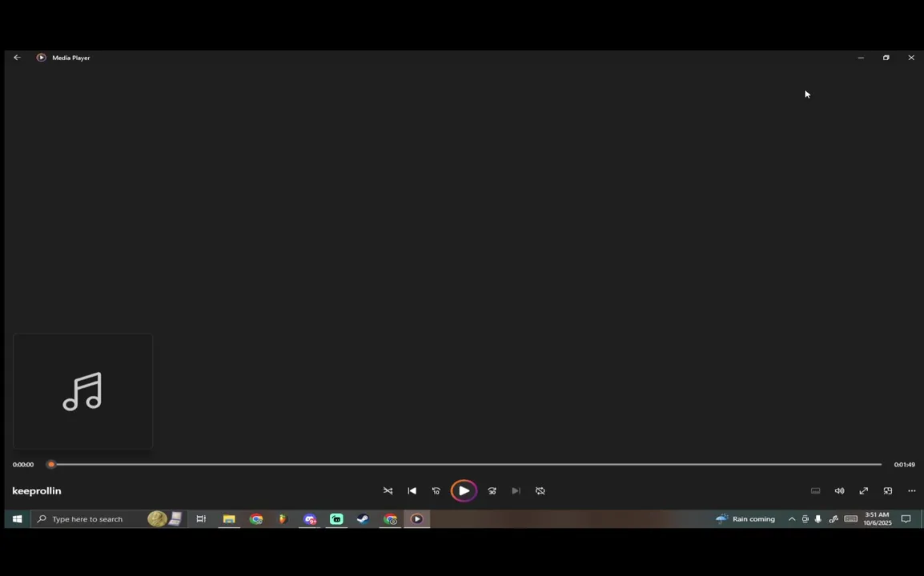
Task: Open the Windows Start menu
Action: [x=17, y=519]
